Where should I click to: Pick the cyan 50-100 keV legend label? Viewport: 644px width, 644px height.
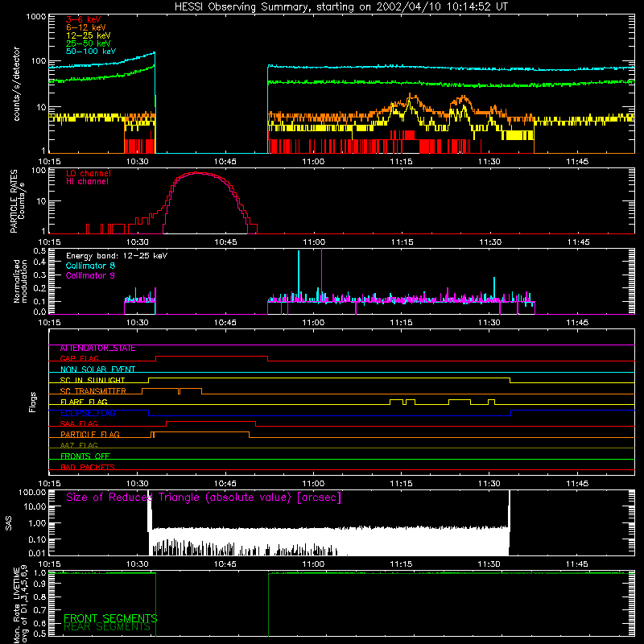(91, 52)
